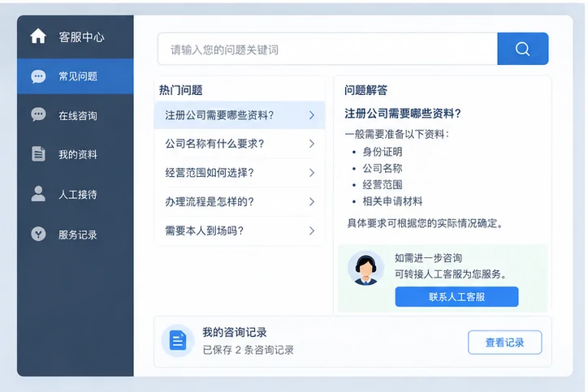588x392 pixels.
Task: Expand chevron for 办理流程是怎样的?
Action: (312, 201)
